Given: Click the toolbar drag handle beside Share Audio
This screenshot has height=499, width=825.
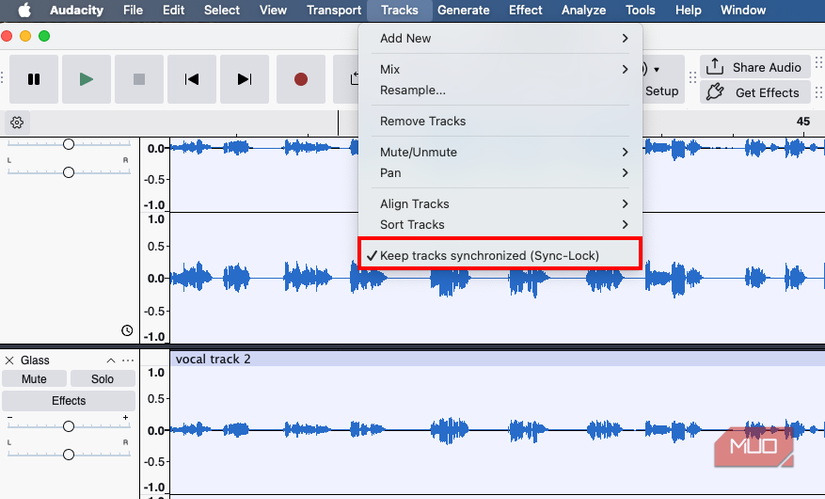Looking at the screenshot, I should tap(692, 78).
